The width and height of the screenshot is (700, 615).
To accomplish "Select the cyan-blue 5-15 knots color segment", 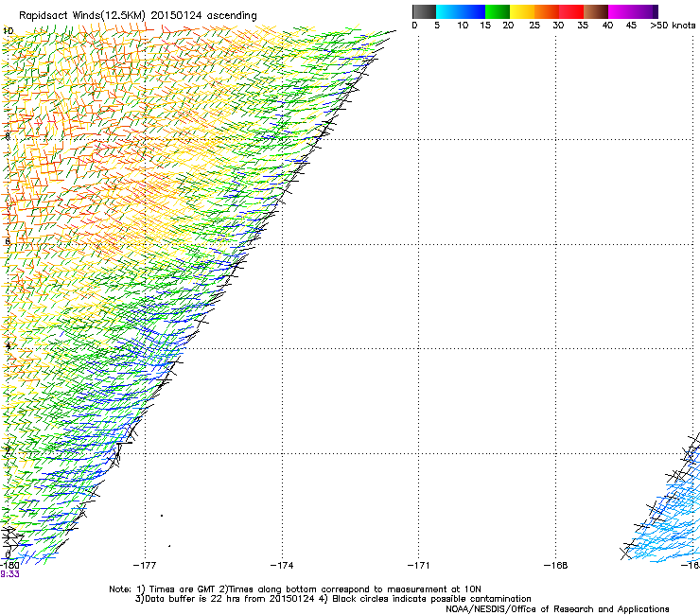I will [461, 11].
